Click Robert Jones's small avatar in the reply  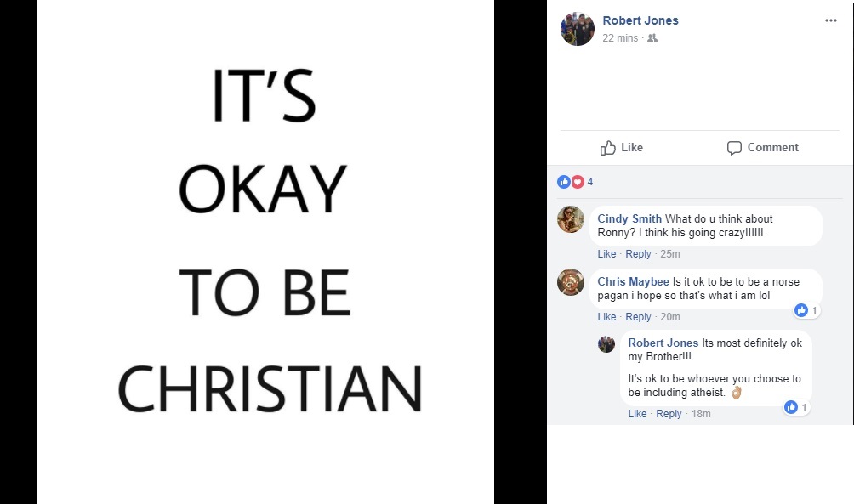point(606,343)
